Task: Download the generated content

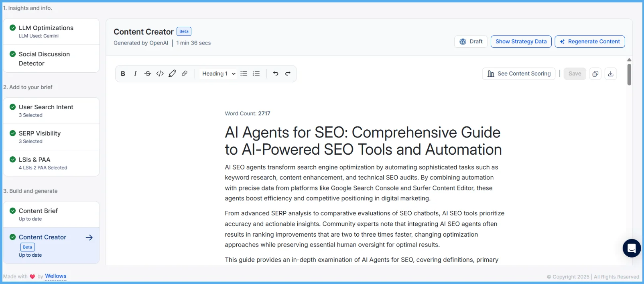Action: (610, 74)
